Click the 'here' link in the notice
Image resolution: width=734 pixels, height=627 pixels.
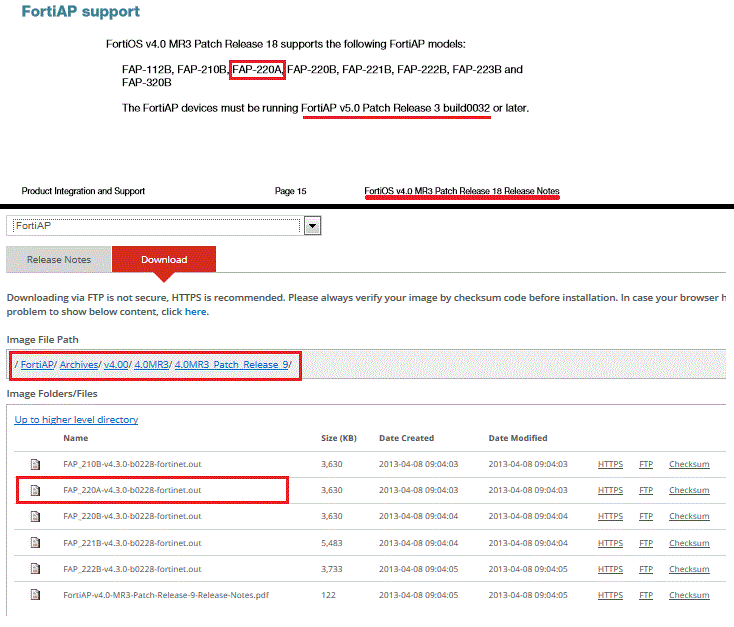tap(196, 312)
